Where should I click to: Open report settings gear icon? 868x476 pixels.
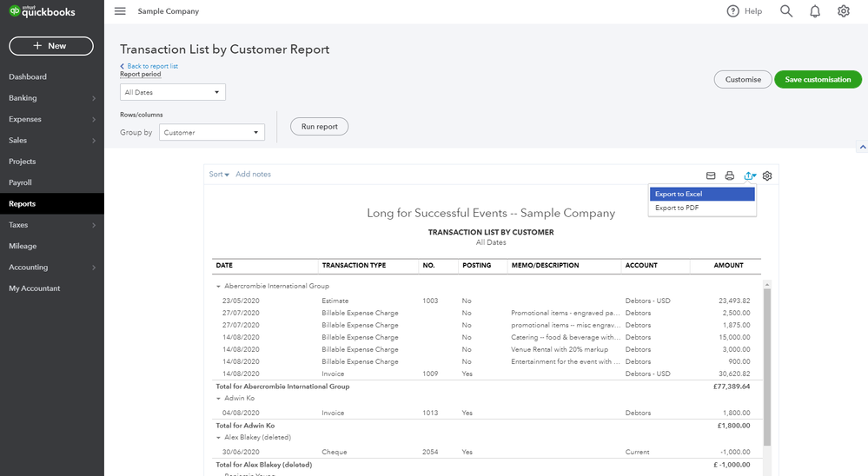(767, 175)
